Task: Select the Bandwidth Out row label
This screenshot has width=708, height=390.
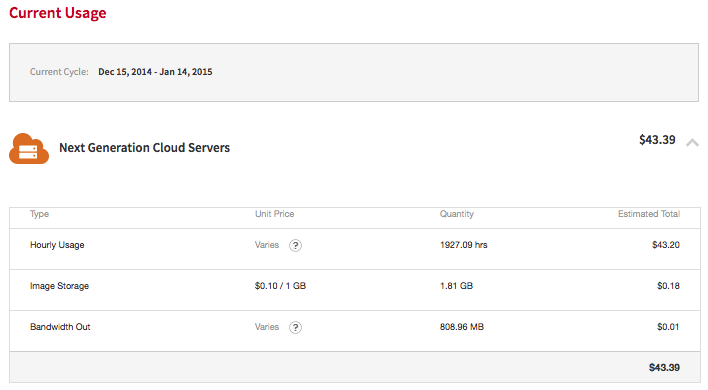Action: coord(61,327)
